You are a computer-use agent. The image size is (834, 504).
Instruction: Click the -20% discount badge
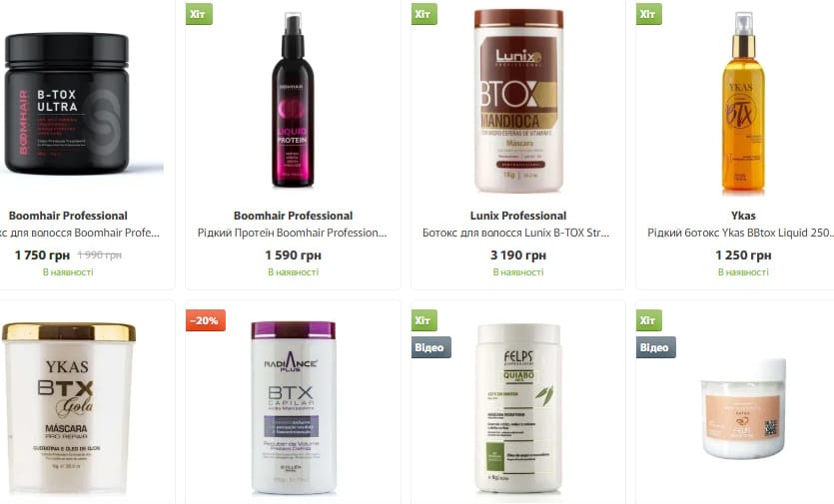(x=206, y=320)
